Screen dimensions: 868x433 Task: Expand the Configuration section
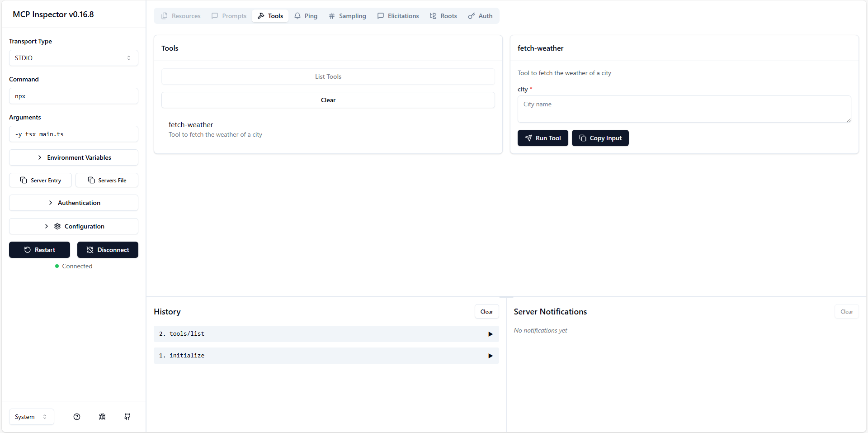(x=74, y=226)
